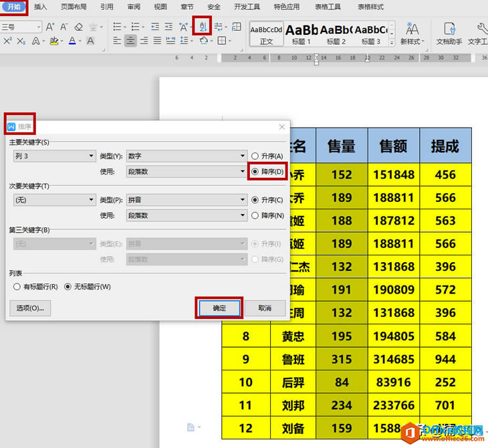Switch to 页面布局 ribbon tab

pyautogui.click(x=74, y=7)
